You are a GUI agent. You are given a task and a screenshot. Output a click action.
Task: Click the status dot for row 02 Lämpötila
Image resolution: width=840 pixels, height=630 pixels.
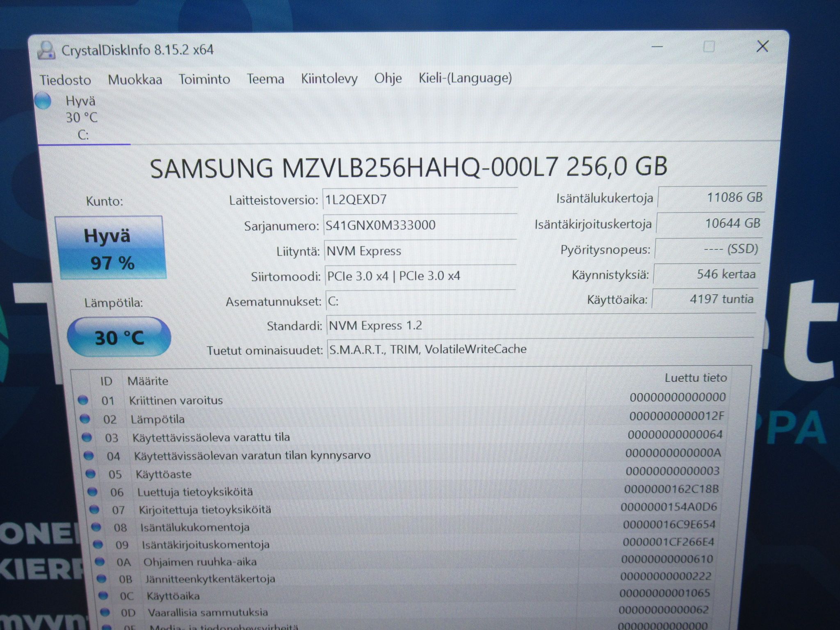pos(85,419)
